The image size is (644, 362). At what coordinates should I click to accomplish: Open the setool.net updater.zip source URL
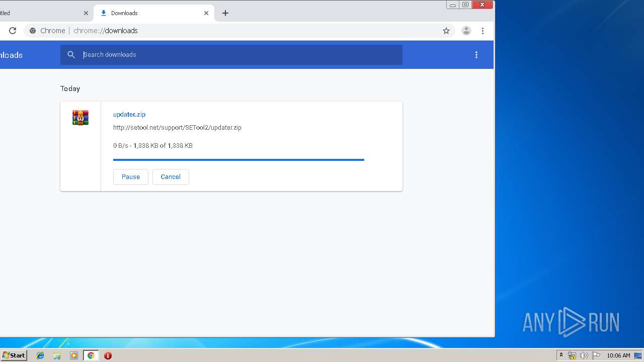177,128
